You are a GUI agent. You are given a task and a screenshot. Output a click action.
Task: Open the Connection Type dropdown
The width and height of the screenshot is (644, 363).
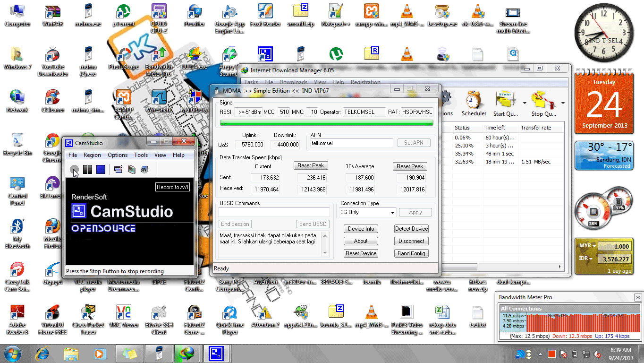(367, 213)
